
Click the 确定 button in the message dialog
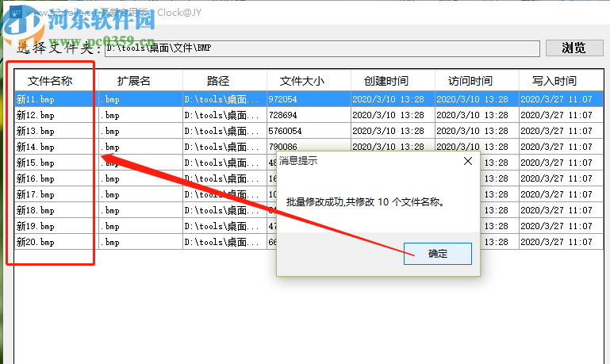pyautogui.click(x=438, y=254)
